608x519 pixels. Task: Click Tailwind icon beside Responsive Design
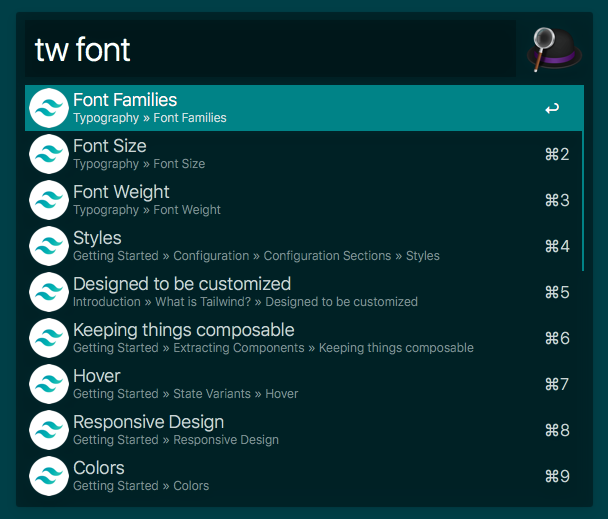49,430
